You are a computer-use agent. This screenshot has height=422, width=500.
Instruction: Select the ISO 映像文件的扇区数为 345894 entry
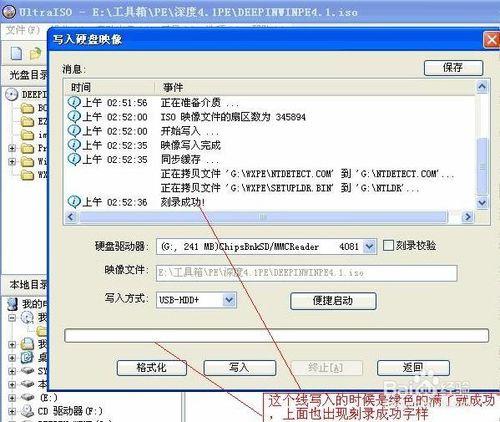click(x=233, y=117)
